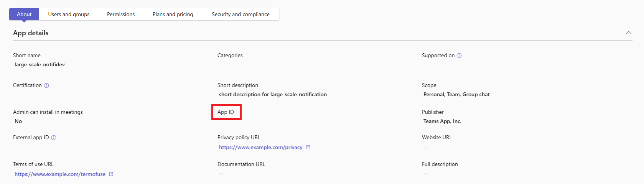
Task: Click the Scope label
Action: [x=429, y=85]
